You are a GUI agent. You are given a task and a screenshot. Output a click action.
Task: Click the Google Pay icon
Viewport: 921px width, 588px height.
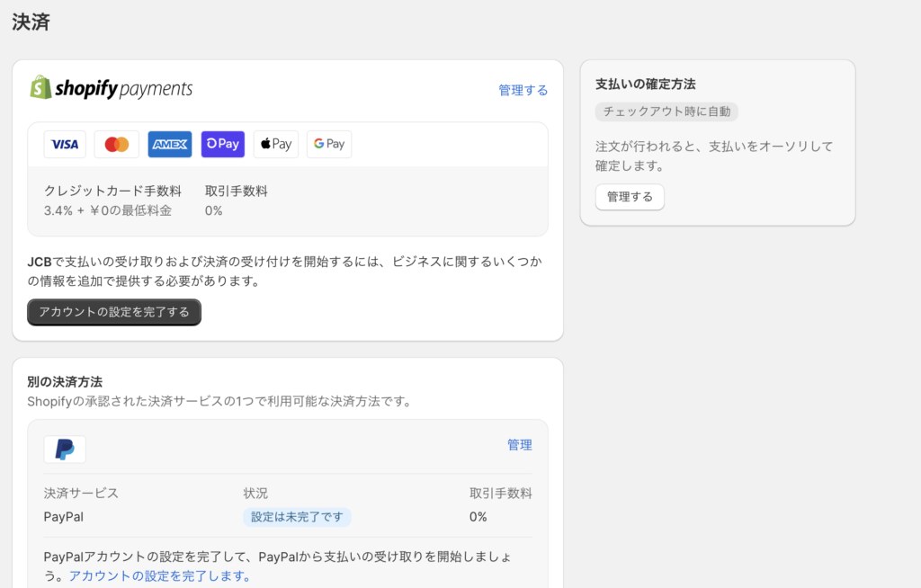coord(329,145)
